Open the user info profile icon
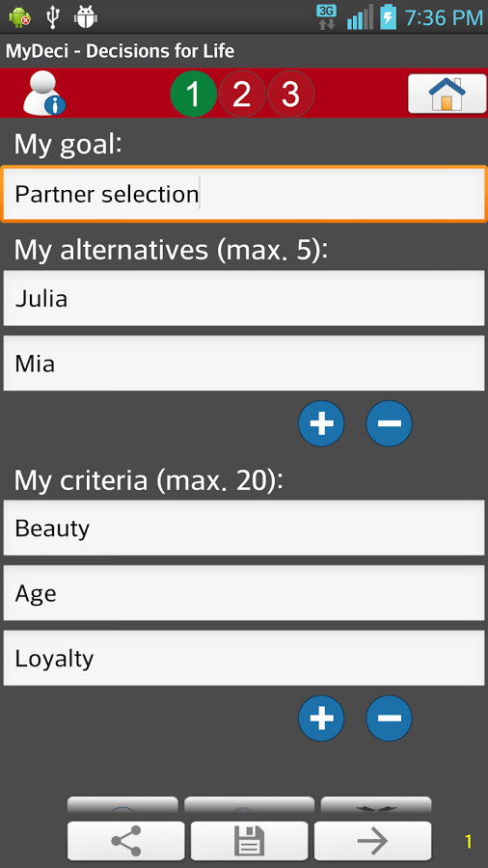The width and height of the screenshot is (488, 868). [43, 94]
